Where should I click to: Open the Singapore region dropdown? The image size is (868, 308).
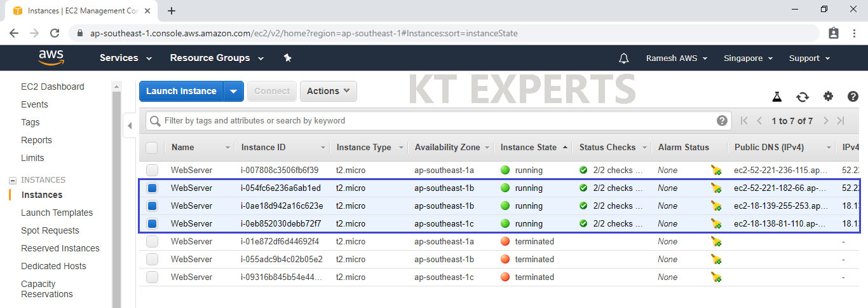click(748, 58)
